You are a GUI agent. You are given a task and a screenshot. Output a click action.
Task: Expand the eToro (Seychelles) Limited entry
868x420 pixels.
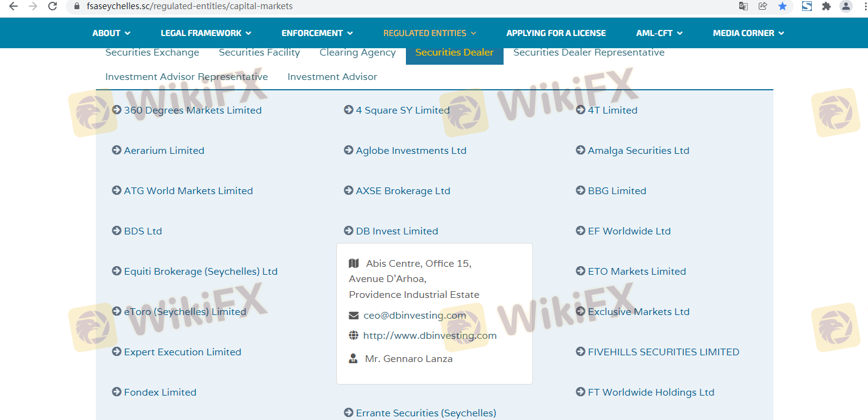coord(185,312)
